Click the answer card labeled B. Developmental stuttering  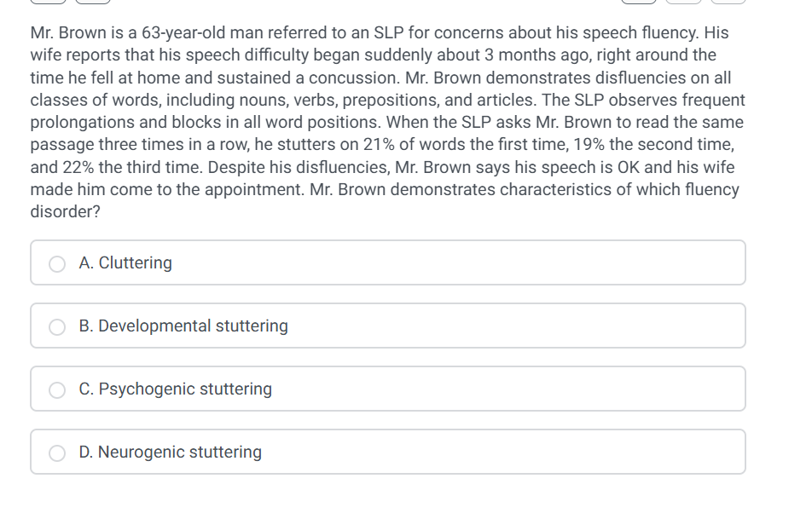point(388,326)
